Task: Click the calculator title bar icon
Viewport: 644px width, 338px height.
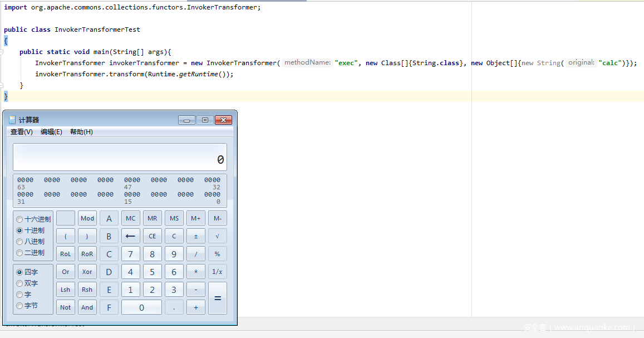Action: click(12, 120)
